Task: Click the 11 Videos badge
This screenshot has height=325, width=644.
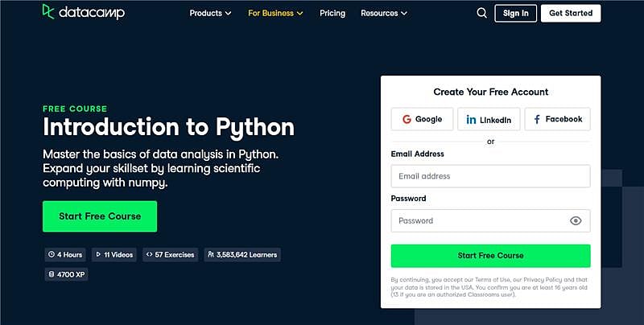Action: coord(114,255)
